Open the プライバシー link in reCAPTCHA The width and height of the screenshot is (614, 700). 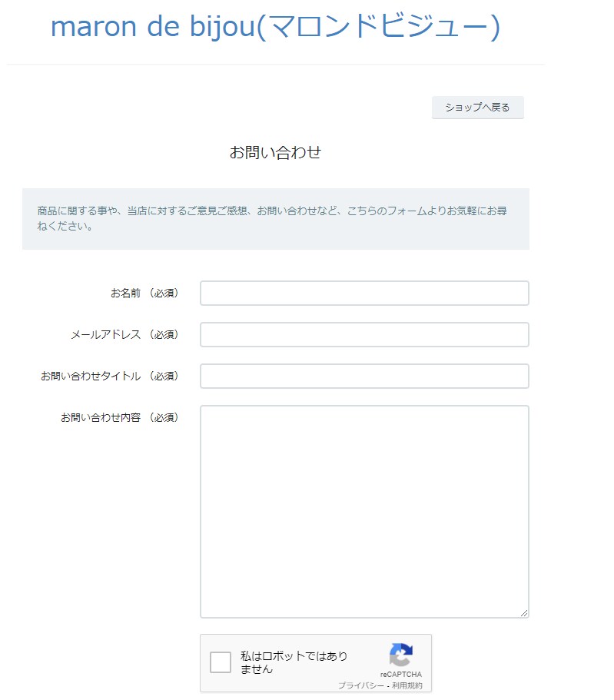(x=361, y=685)
